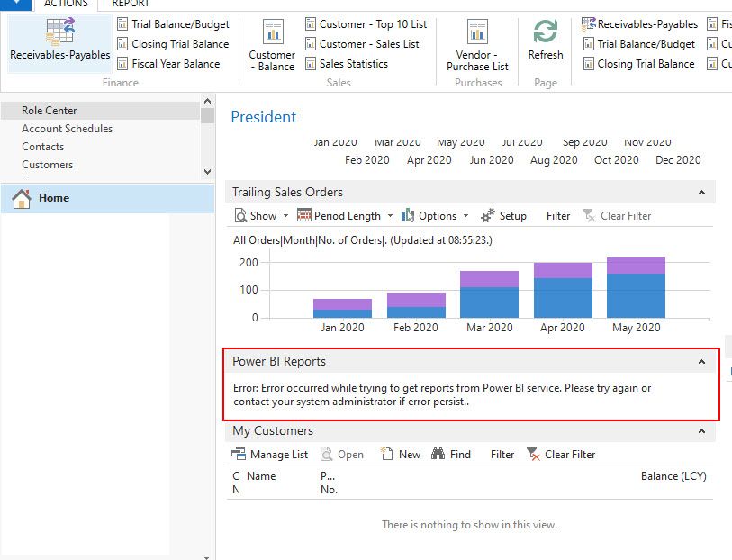Click the Feb 2020 chart bar

pos(416,305)
